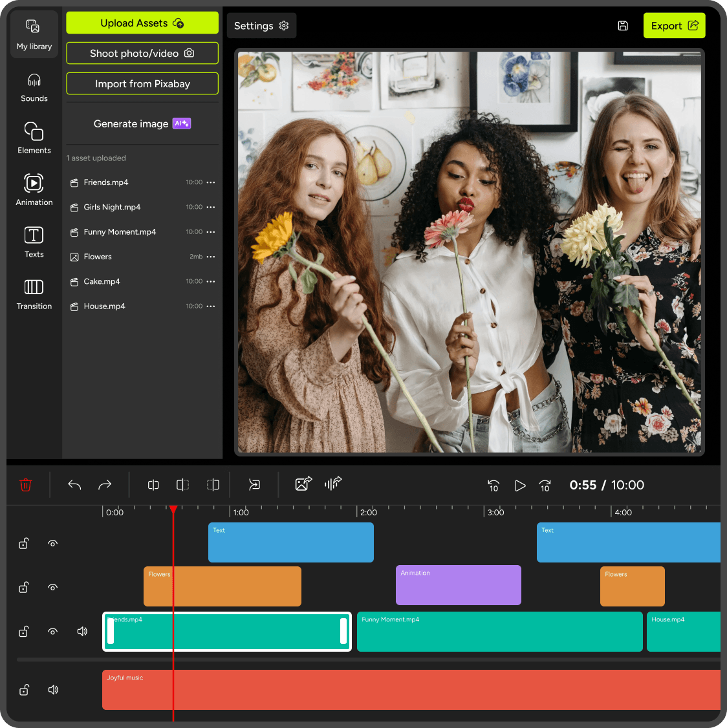The height and width of the screenshot is (728, 727).
Task: Open the Settings menu
Action: pos(261,25)
